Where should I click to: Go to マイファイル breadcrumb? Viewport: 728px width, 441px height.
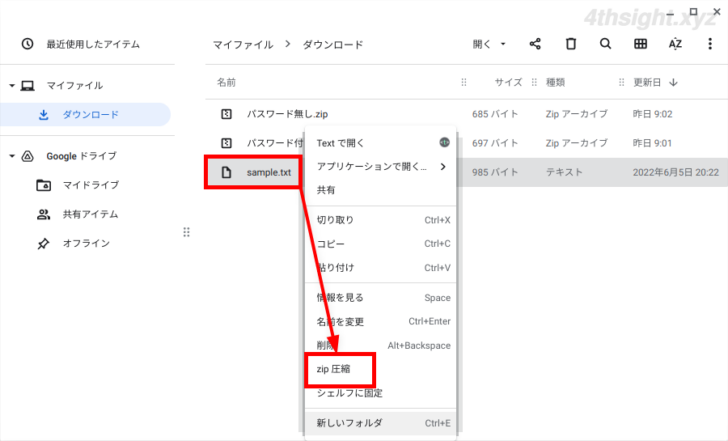[x=243, y=45]
